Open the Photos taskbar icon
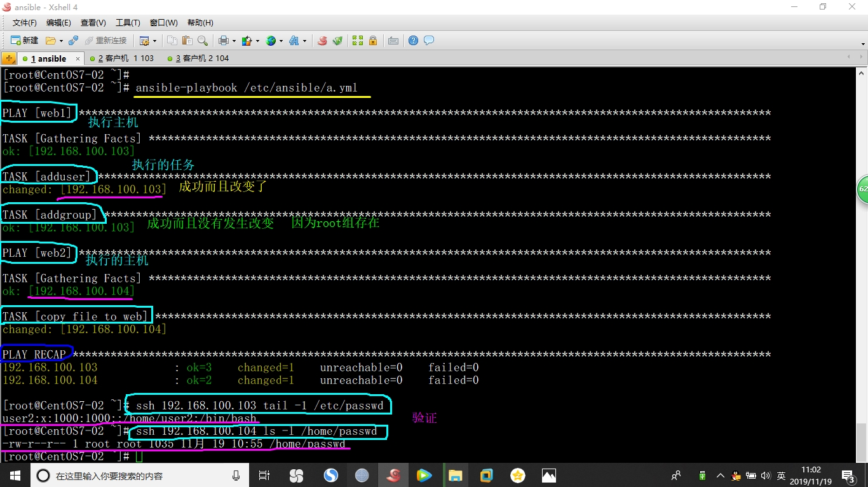Viewport: 868px width, 487px height. (549, 475)
